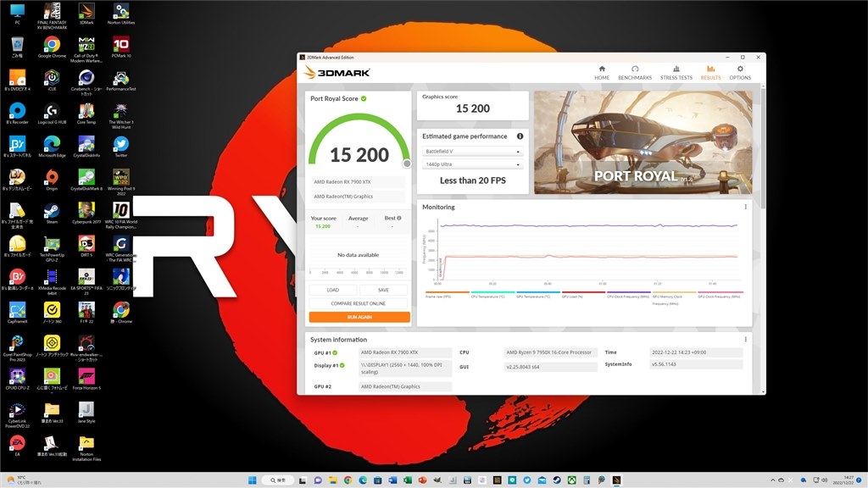The width and height of the screenshot is (868, 488).
Task: Toggle the GPU Clock Frequency legend
Action: (x=721, y=294)
